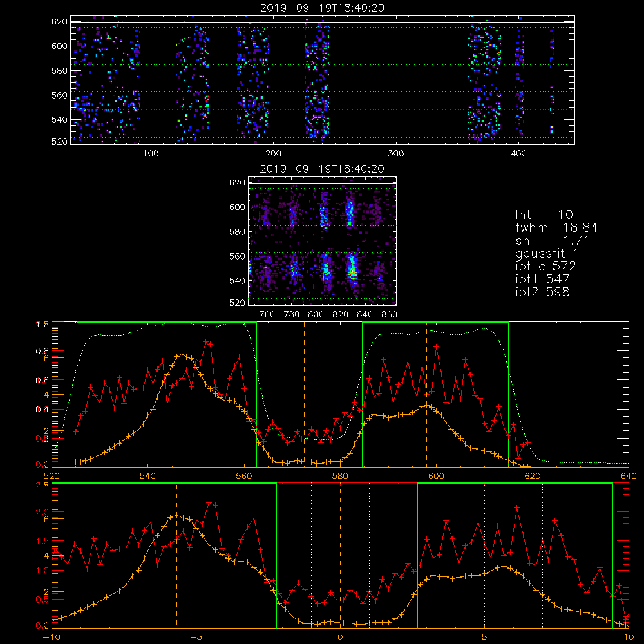Click the third plot x-axis label 640
Screen dimensions: 644x644
[629, 476]
